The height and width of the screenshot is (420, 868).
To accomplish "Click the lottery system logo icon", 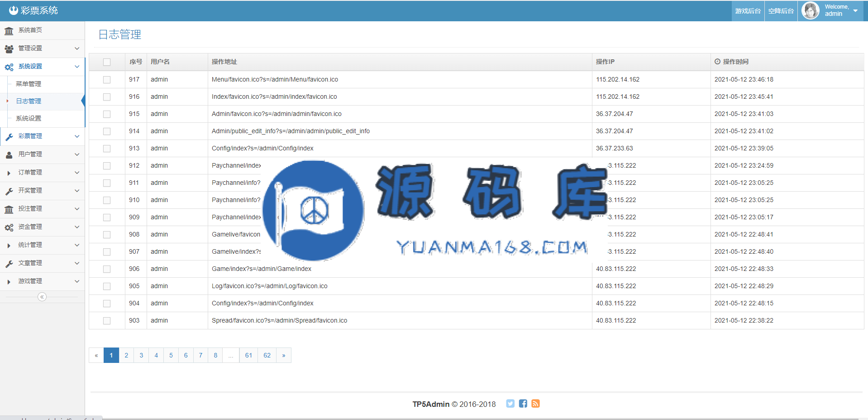I will coord(14,10).
